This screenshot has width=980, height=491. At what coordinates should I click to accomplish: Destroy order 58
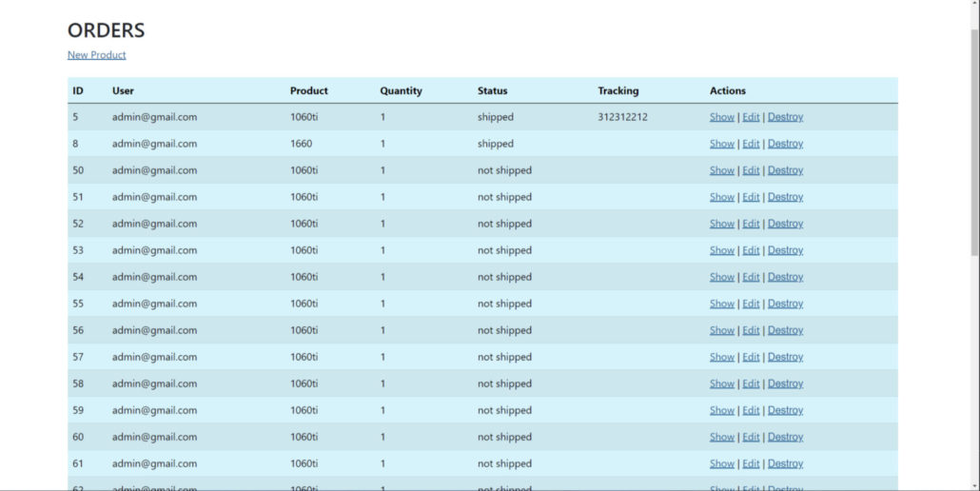click(x=785, y=383)
